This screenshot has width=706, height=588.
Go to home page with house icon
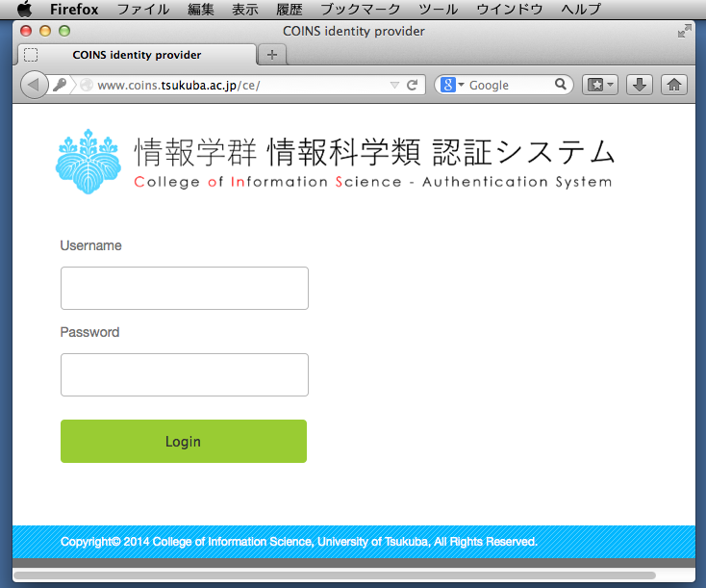pyautogui.click(x=674, y=85)
